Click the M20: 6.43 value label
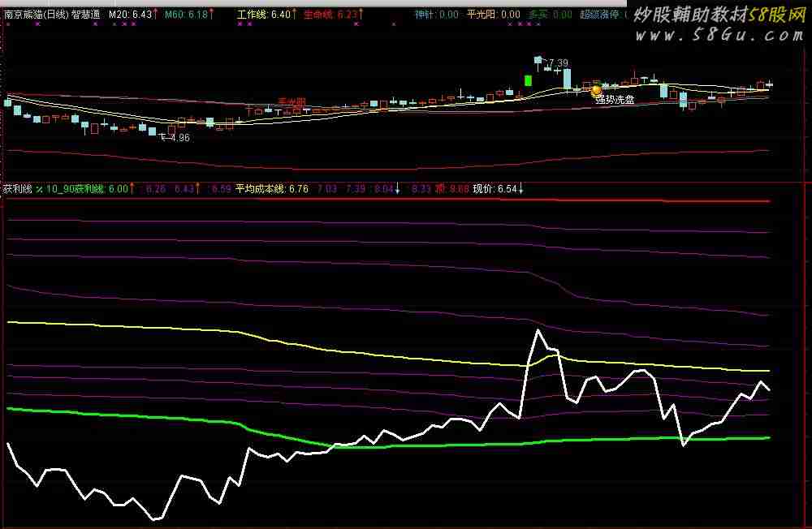Screen dimensions: 812x529 [x=131, y=15]
